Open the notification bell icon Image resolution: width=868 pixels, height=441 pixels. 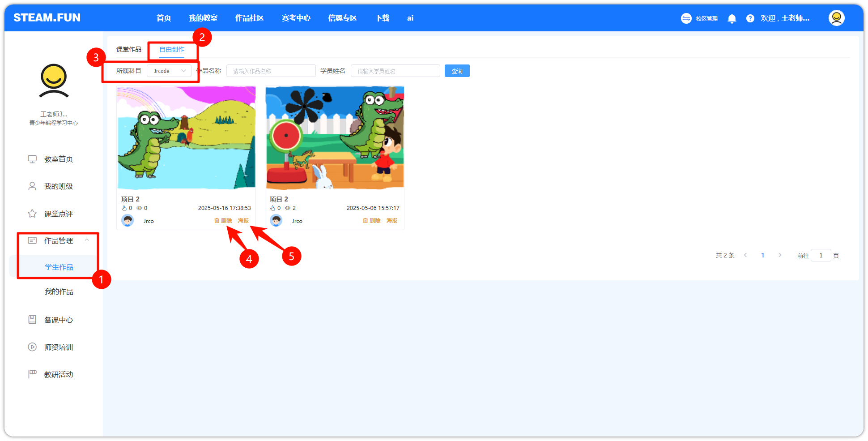[732, 18]
